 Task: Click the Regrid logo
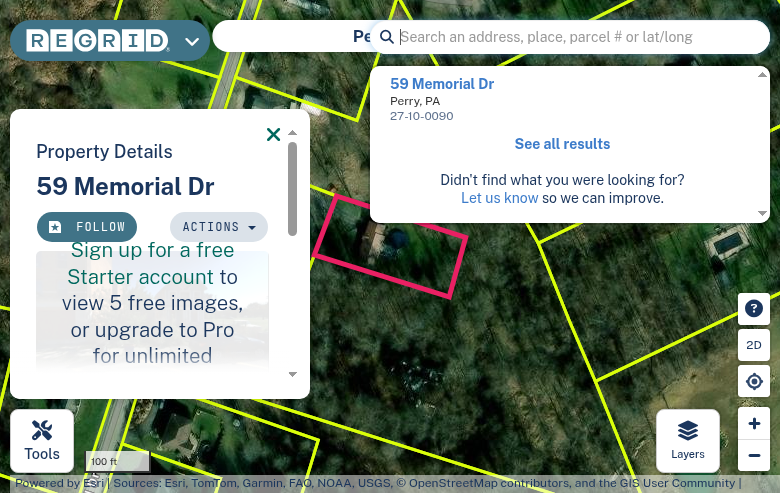click(97, 41)
